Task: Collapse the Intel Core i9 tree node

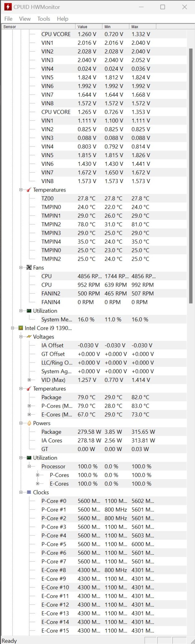Action: [13, 328]
